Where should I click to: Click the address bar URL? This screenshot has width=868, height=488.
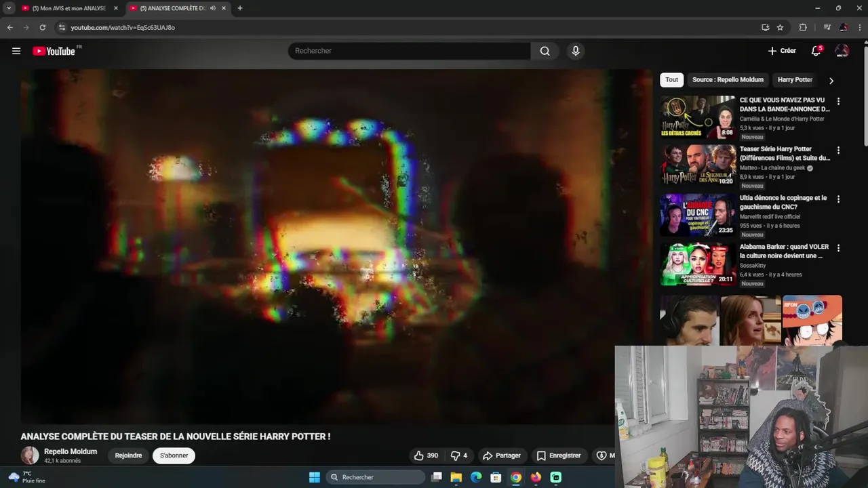coord(123,27)
